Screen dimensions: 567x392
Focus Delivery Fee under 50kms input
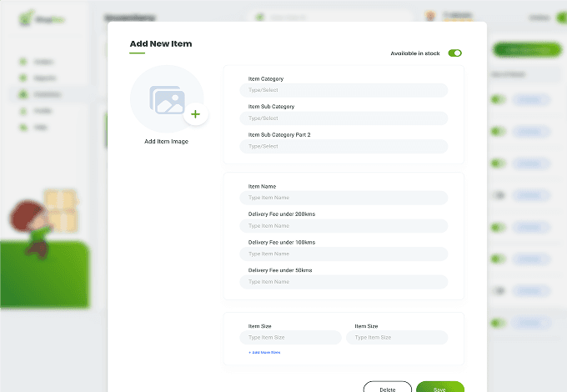tap(344, 282)
